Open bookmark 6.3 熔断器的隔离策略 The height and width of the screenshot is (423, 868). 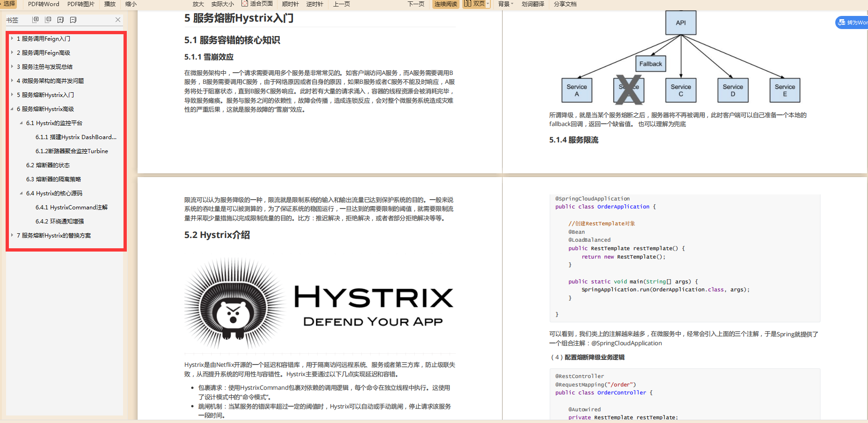click(53, 179)
